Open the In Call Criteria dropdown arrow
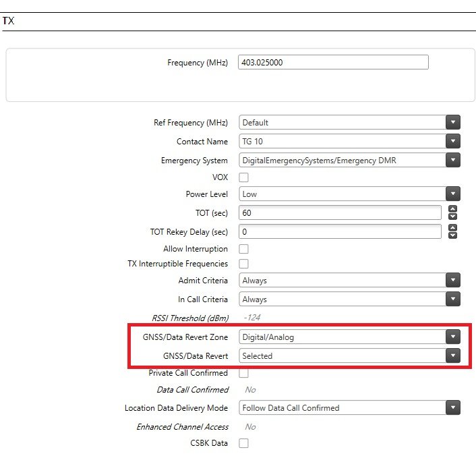476x458 pixels. pyautogui.click(x=453, y=299)
